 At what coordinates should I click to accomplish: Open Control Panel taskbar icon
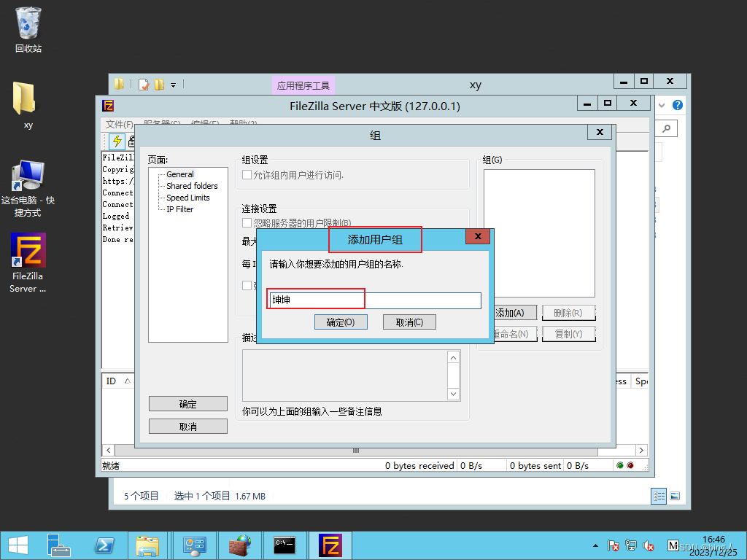194,545
